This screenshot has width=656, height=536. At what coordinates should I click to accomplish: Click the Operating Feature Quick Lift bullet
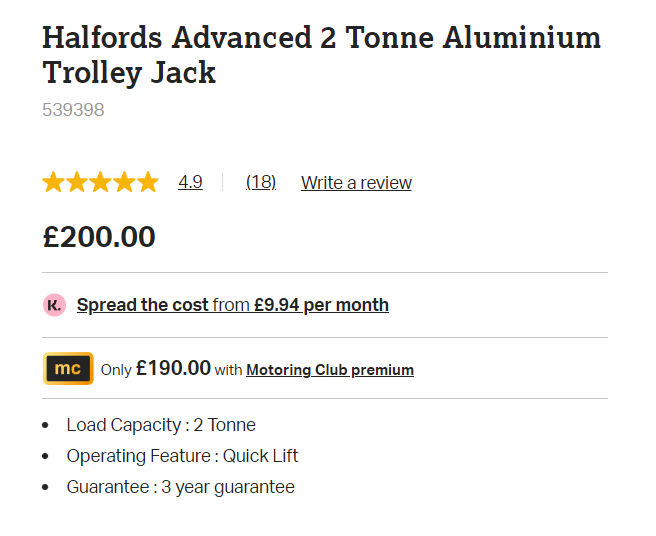pyautogui.click(x=182, y=456)
